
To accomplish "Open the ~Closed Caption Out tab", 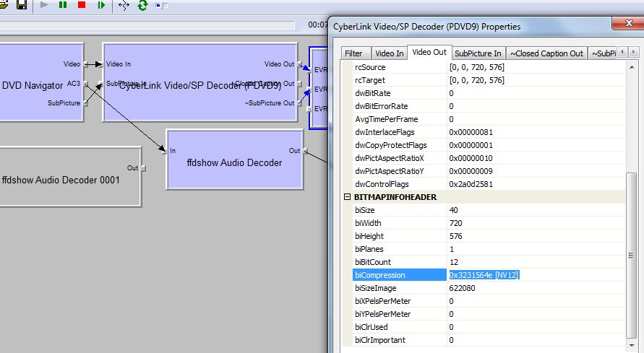I will [x=546, y=53].
